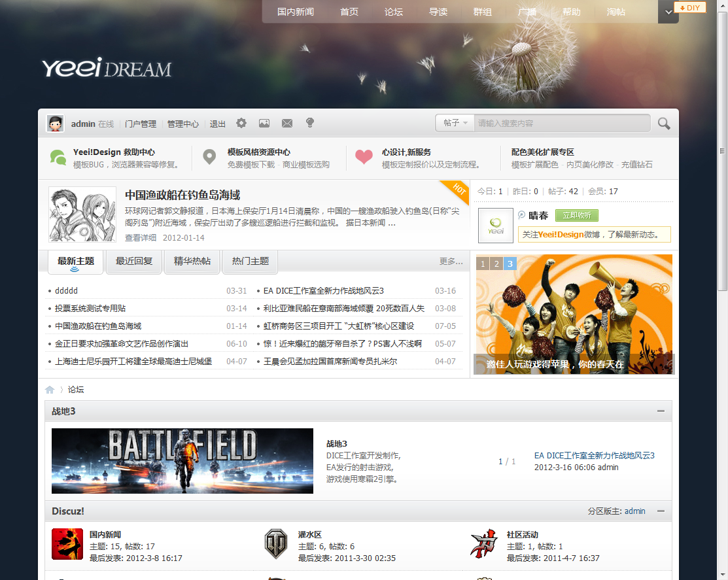Click the 社区活动 forum icon

[x=484, y=544]
